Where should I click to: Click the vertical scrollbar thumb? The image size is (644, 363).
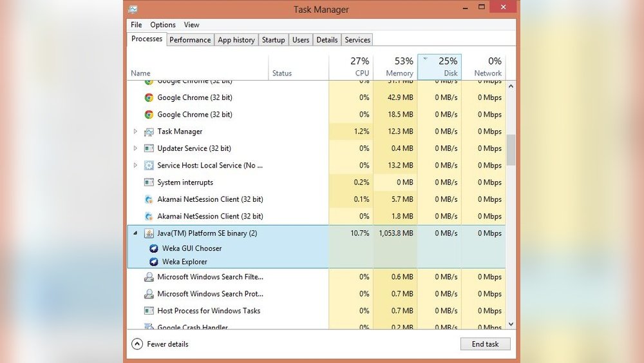(x=511, y=150)
